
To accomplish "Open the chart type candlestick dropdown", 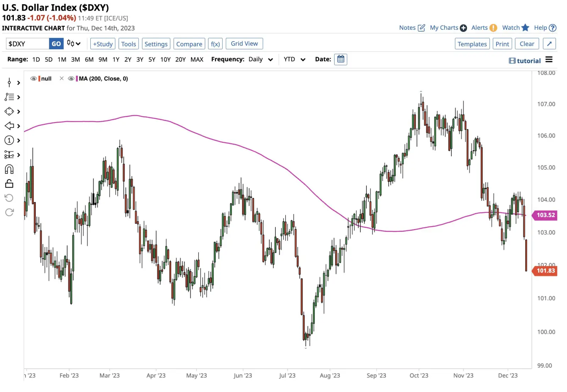I will tap(74, 44).
